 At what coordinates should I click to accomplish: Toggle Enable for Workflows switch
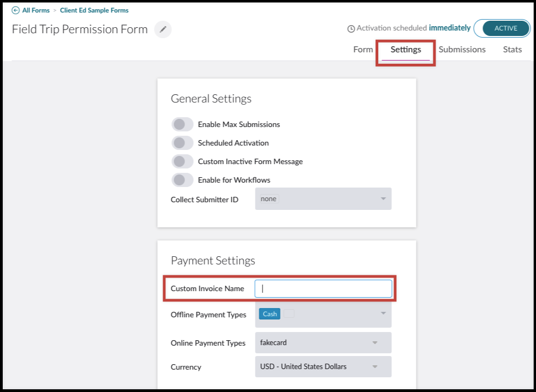point(182,180)
